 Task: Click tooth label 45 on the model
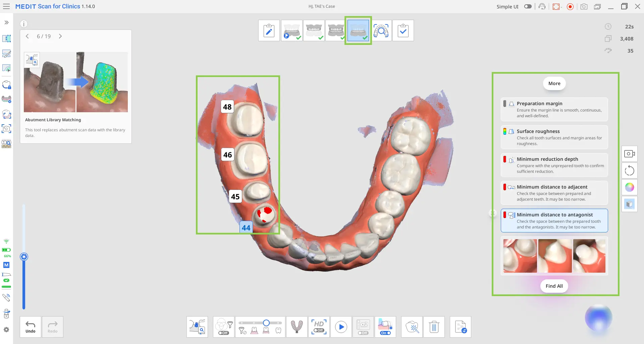click(x=235, y=197)
